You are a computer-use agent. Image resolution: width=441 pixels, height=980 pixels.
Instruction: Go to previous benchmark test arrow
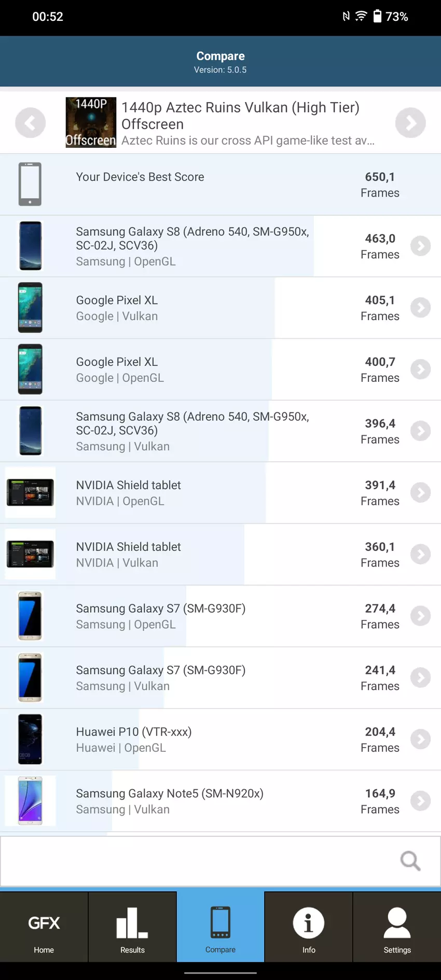coord(31,123)
